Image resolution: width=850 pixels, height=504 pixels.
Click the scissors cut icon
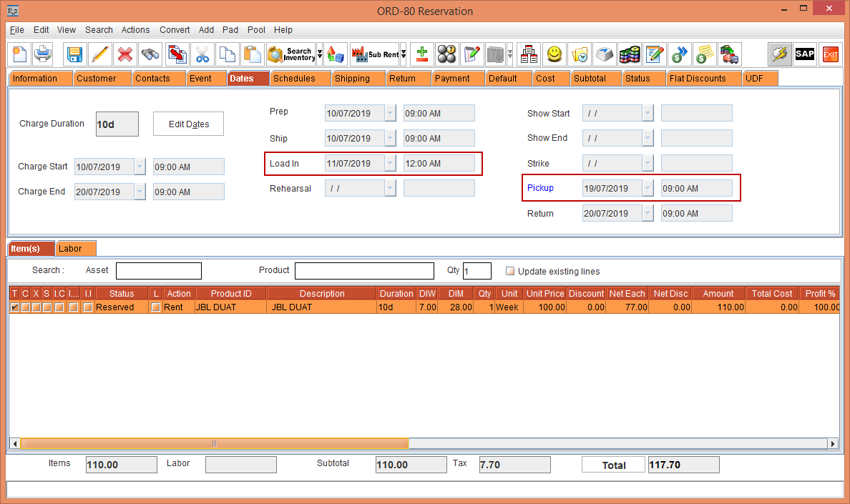pos(202,54)
